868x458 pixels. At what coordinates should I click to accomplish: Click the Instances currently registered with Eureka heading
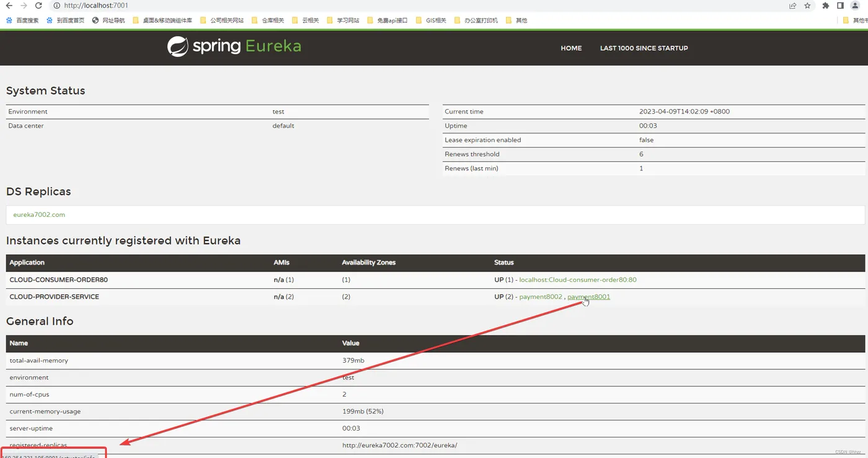123,240
